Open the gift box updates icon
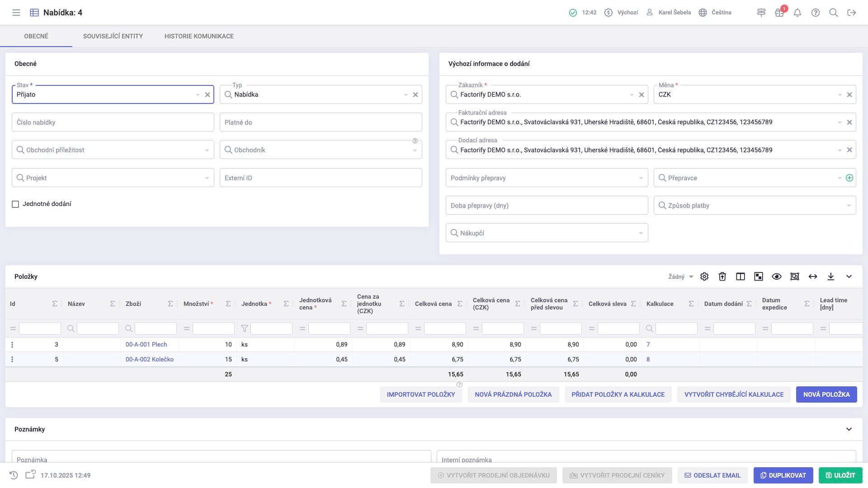Screen dimensions: 868x488 pos(779,13)
